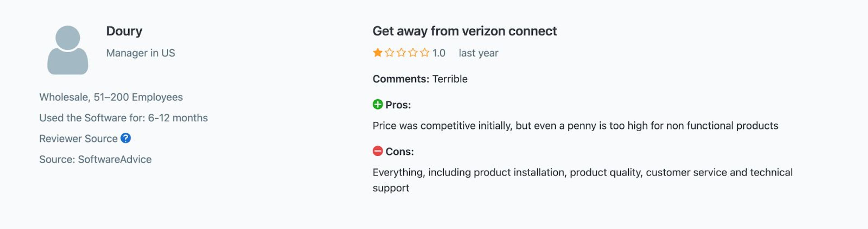The height and width of the screenshot is (229, 868).
Task: Click the Source: SoftwareAdvice link
Action: point(95,159)
